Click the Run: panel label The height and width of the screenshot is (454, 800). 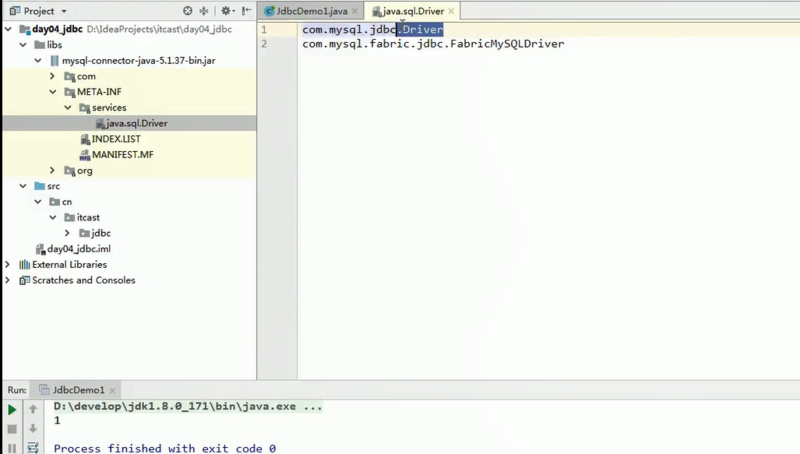click(17, 390)
